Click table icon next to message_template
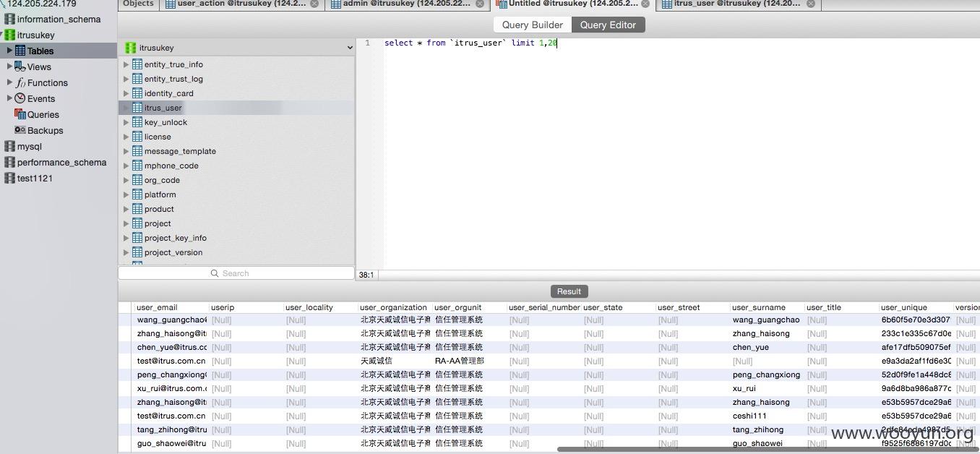 137,151
